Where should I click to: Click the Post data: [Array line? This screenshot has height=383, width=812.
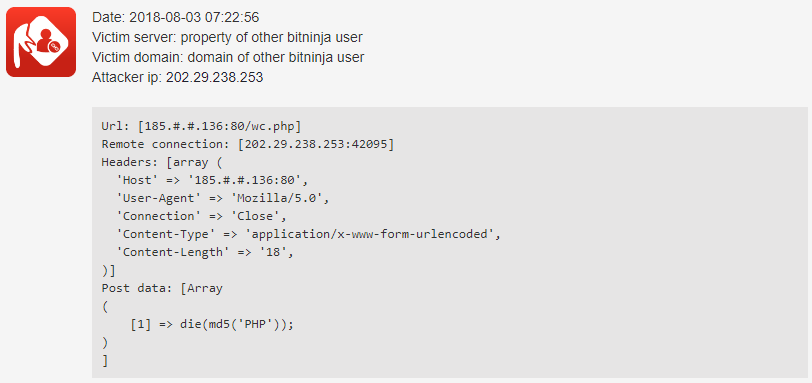click(162, 288)
